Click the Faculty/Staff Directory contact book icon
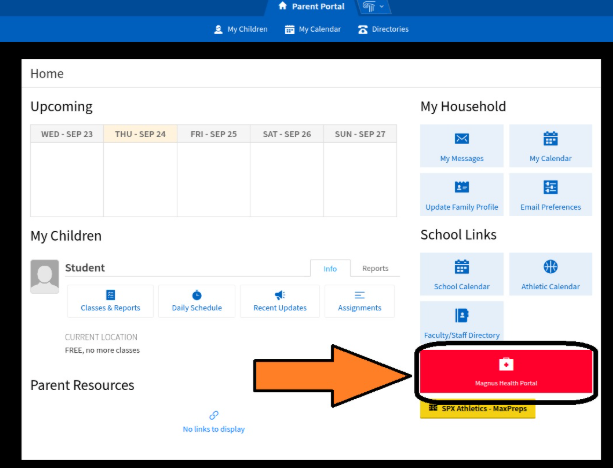 coord(462,315)
